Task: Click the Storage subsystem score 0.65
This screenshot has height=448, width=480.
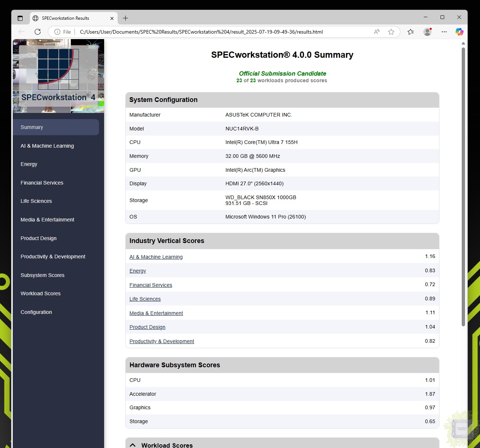Action: pyautogui.click(x=430, y=421)
